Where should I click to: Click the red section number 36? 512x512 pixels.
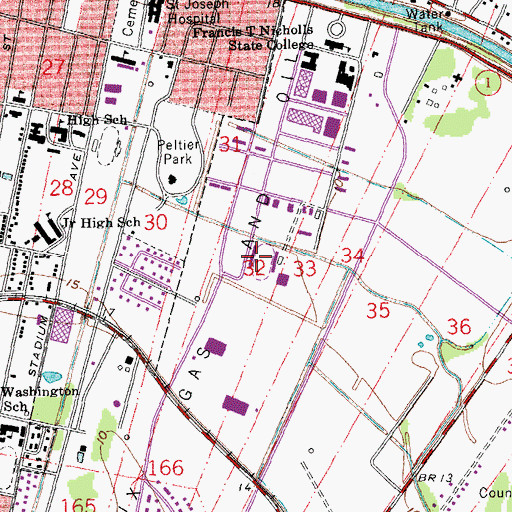[459, 326]
